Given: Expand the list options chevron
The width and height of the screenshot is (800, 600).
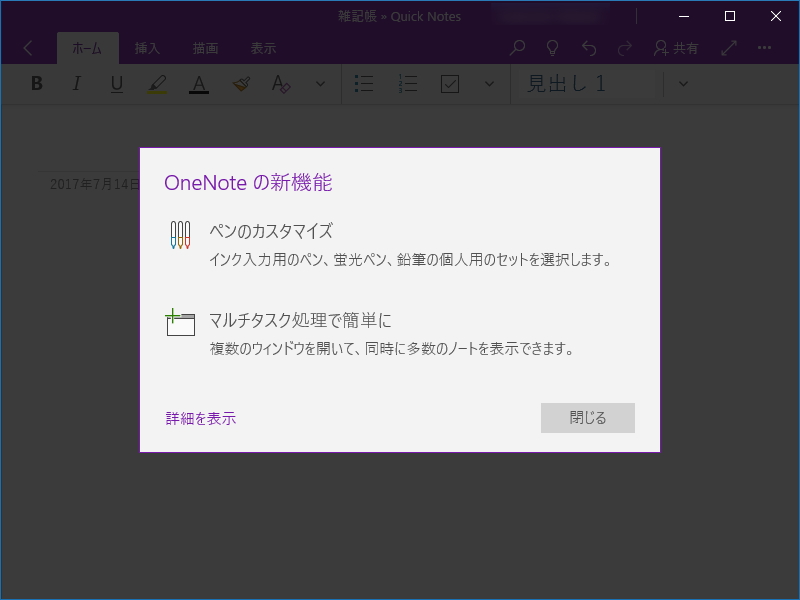Looking at the screenshot, I should point(489,84).
